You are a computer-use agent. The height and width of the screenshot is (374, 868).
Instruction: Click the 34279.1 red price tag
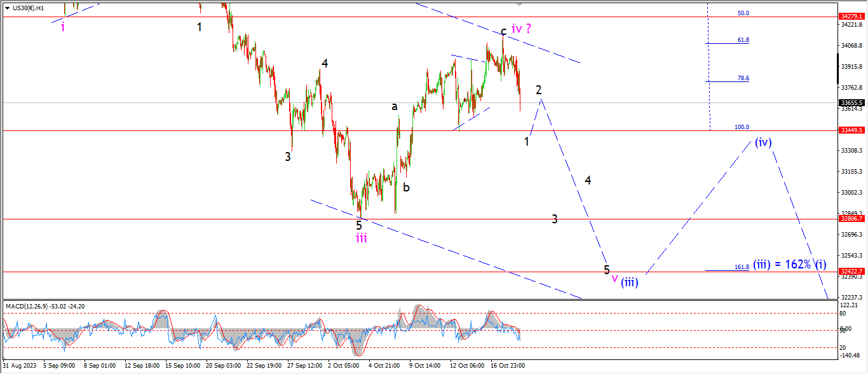[852, 17]
